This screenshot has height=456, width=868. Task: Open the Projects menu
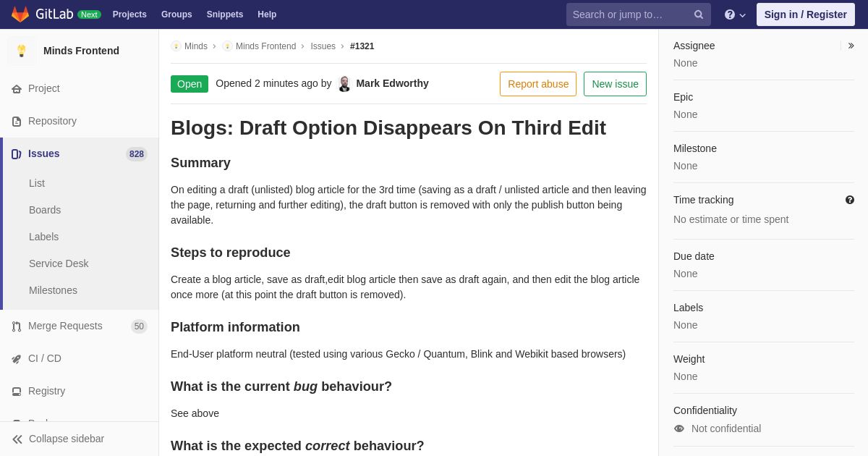pyautogui.click(x=129, y=14)
